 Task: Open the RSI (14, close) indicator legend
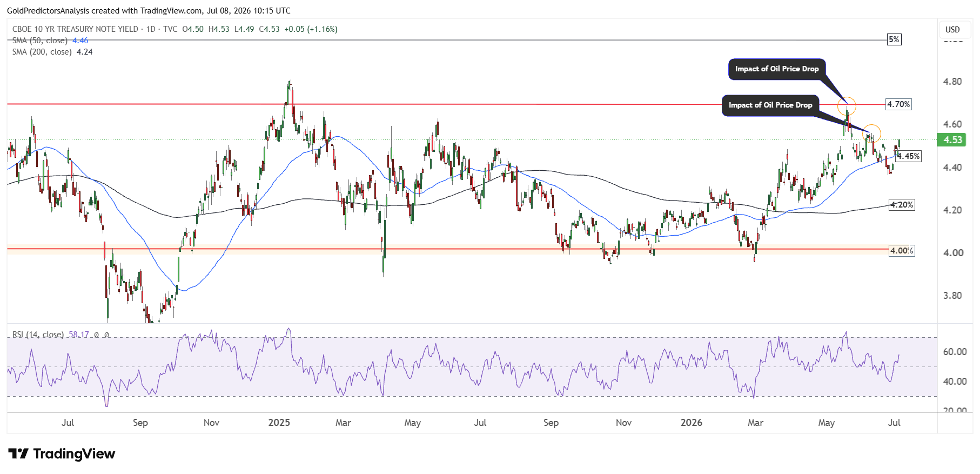click(38, 335)
